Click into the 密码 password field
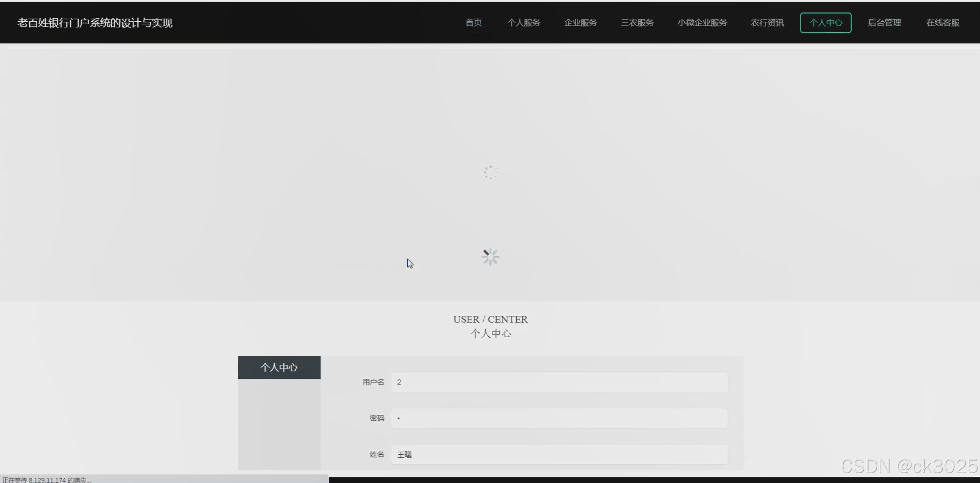 coord(559,418)
